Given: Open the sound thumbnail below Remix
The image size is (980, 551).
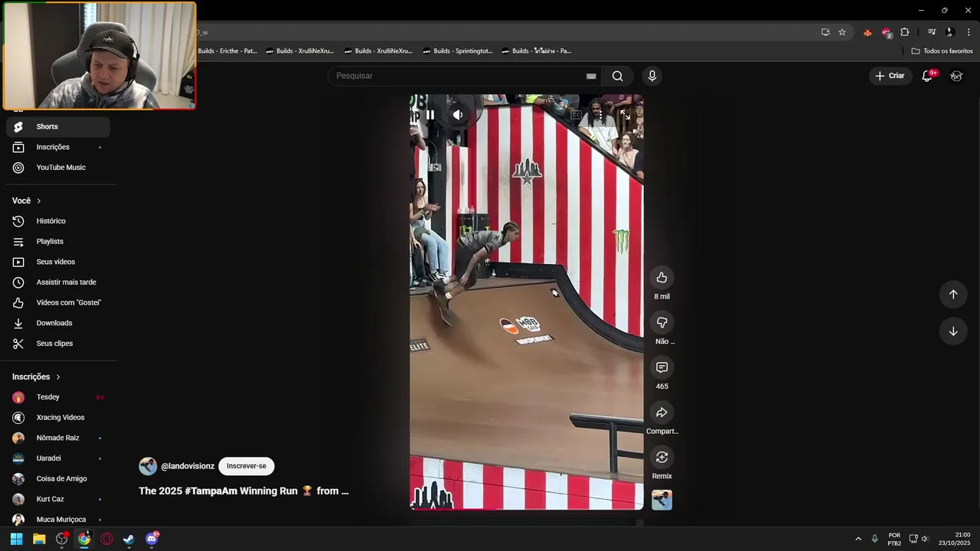Looking at the screenshot, I should (662, 500).
